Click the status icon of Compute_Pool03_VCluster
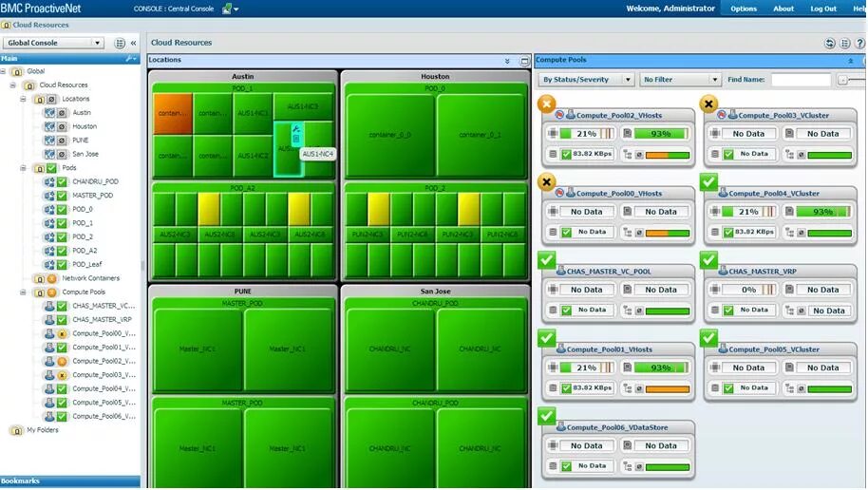 (x=708, y=104)
